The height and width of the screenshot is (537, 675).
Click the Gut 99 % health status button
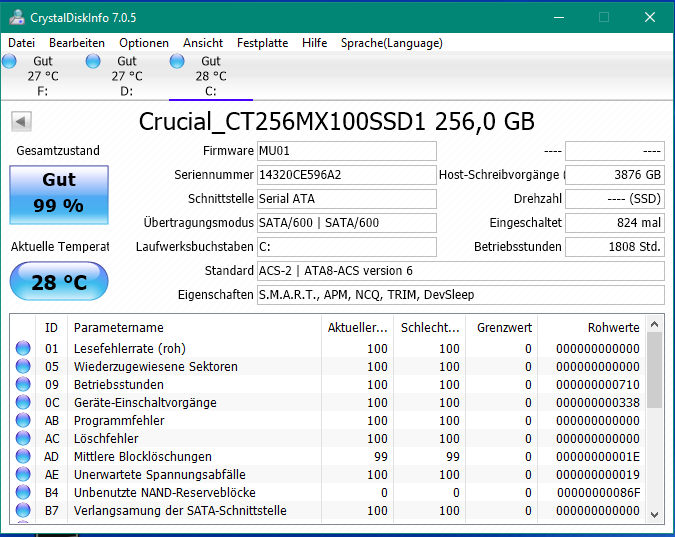click(59, 195)
